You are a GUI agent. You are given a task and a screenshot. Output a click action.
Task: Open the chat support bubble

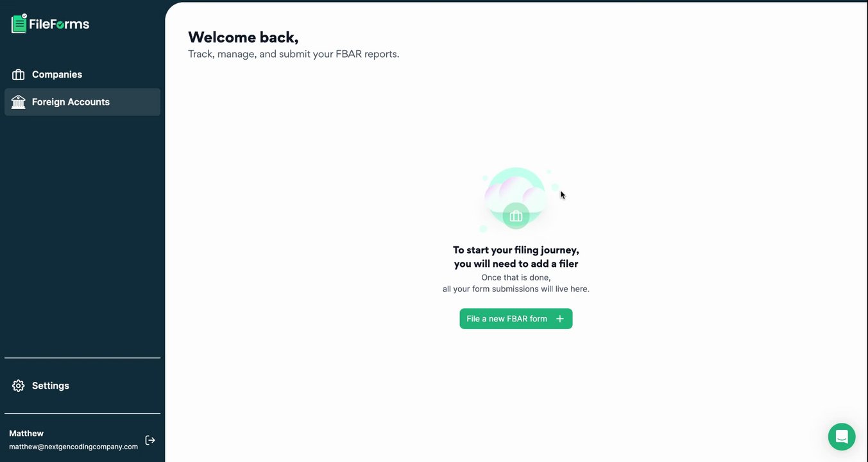click(842, 437)
